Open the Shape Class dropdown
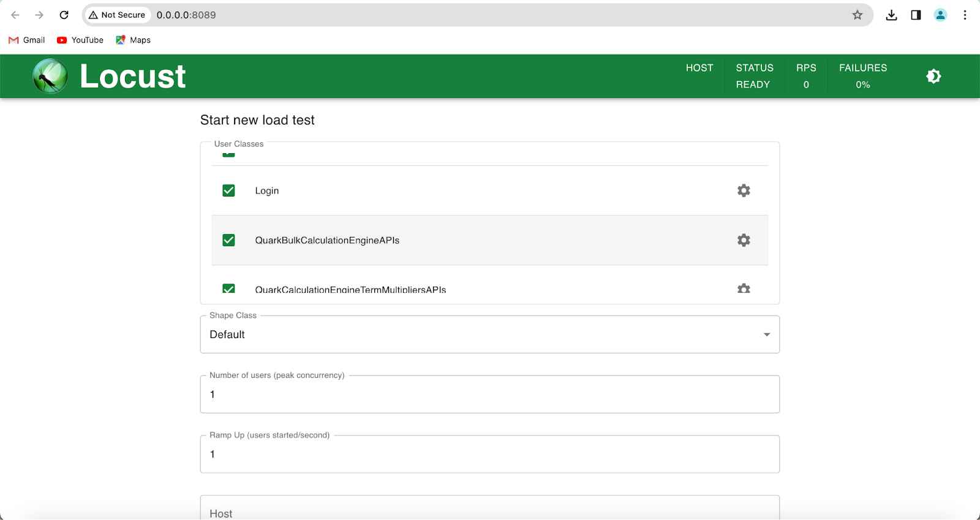 click(490, 334)
